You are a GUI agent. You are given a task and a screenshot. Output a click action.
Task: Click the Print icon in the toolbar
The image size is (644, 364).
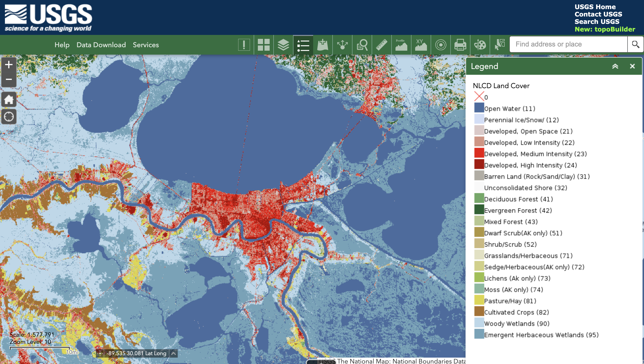[x=460, y=45]
